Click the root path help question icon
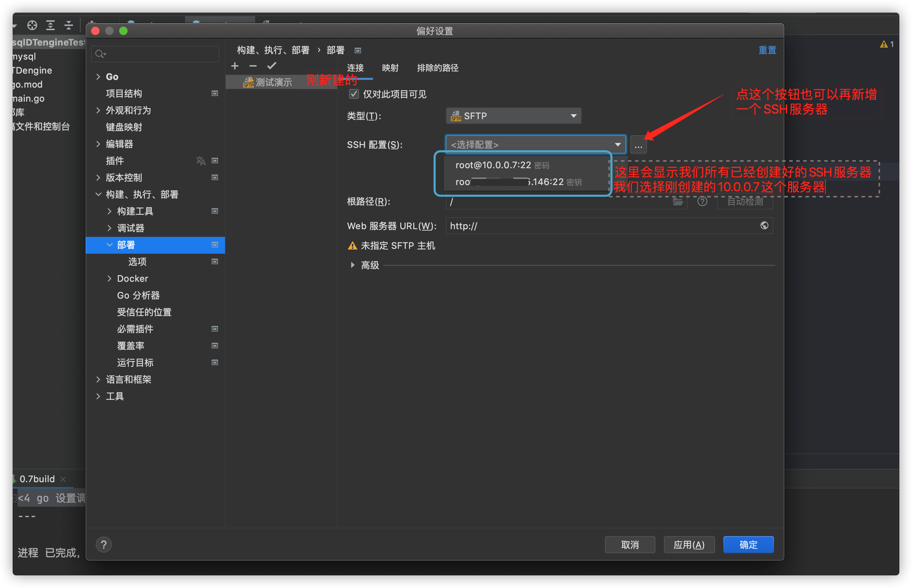The image size is (912, 588). [x=702, y=201]
